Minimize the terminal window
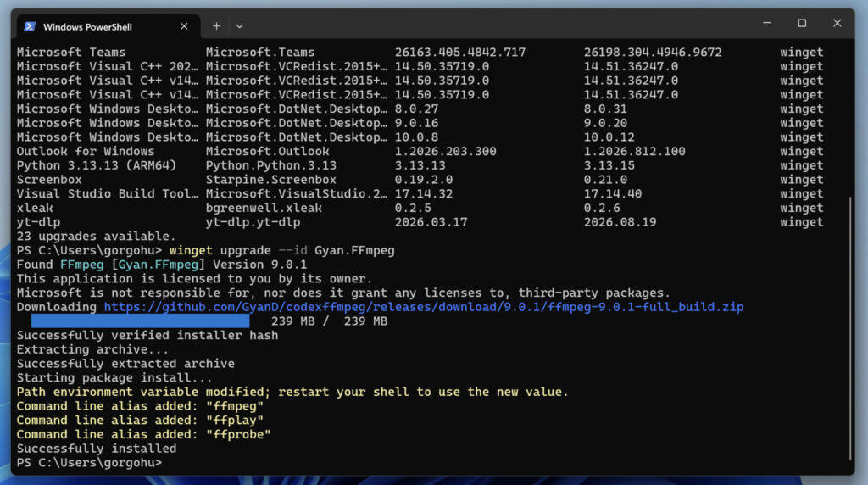 (766, 23)
